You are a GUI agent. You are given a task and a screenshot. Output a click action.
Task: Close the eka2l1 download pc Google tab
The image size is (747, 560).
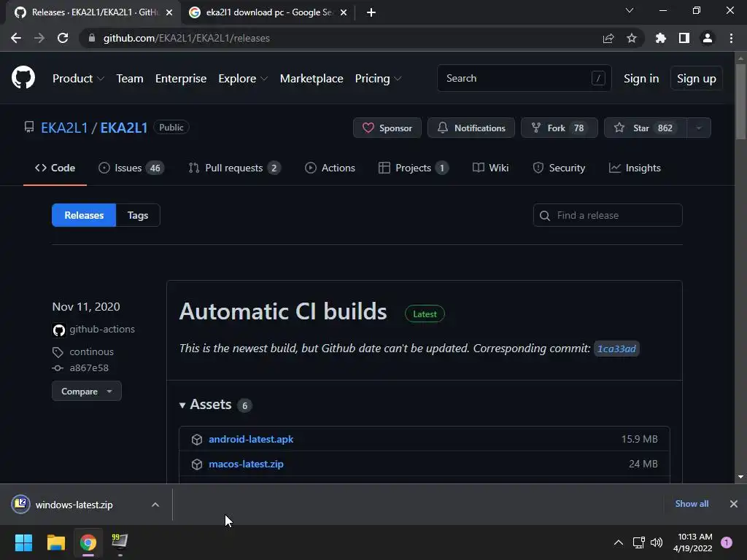point(344,12)
